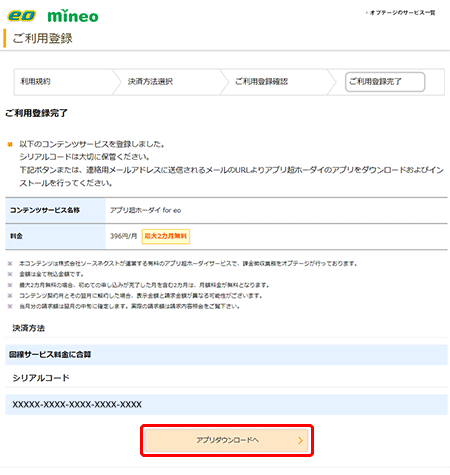The image size is (450, 475).
Task: Click the arrow before オプテージのサービス一覧
Action: (367, 13)
